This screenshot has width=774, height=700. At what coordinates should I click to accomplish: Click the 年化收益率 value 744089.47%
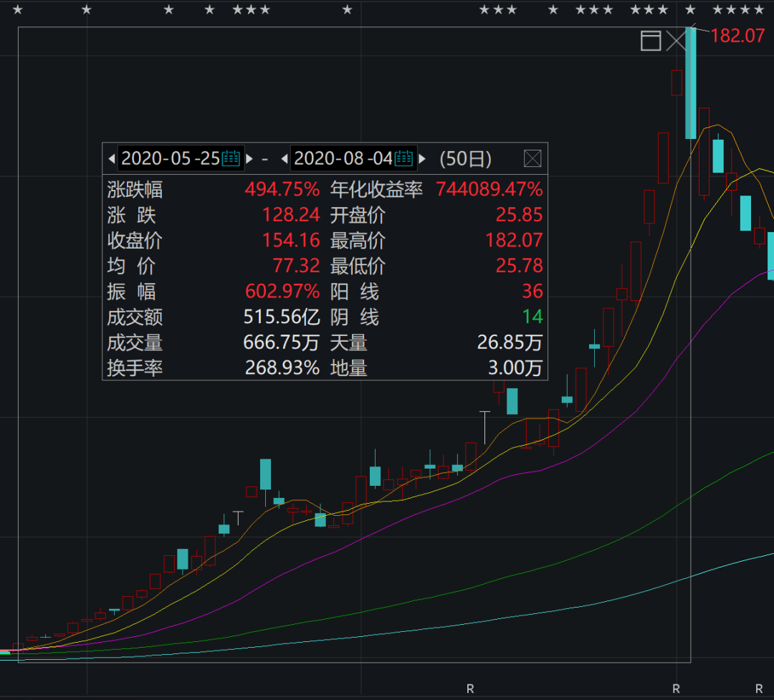tap(489, 189)
